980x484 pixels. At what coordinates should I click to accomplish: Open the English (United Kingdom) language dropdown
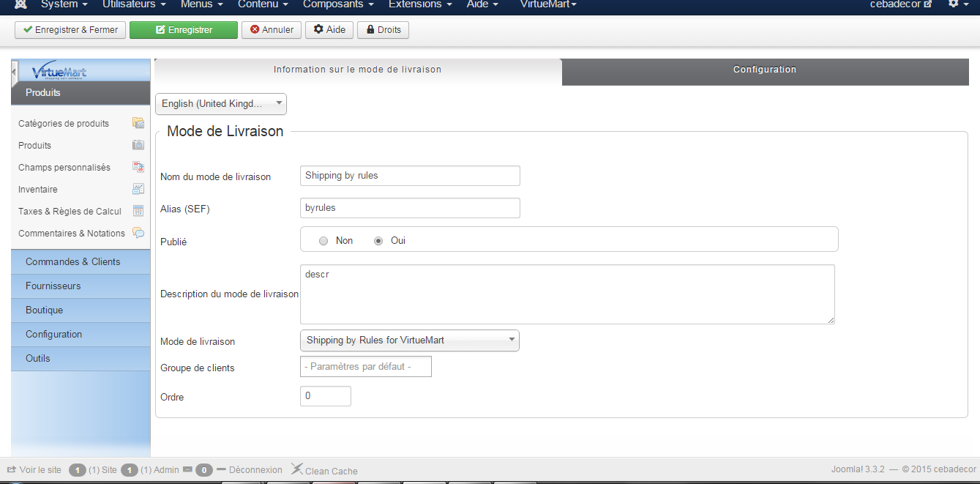click(221, 104)
